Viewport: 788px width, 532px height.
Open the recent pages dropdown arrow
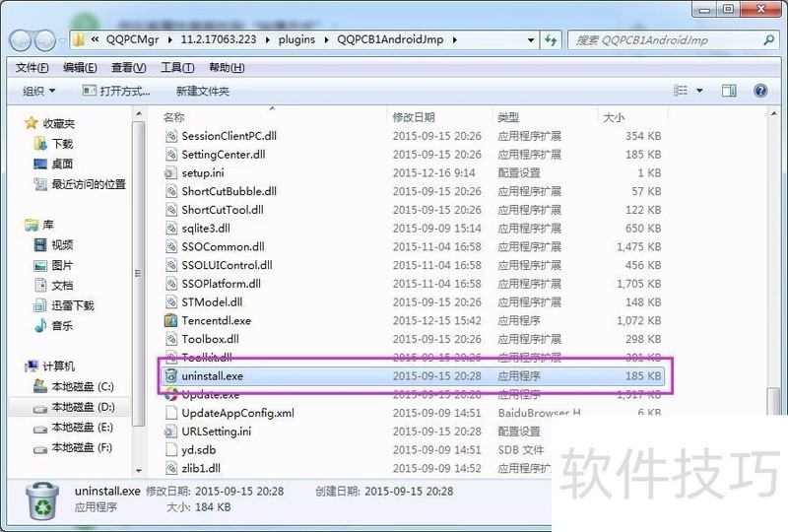62,40
